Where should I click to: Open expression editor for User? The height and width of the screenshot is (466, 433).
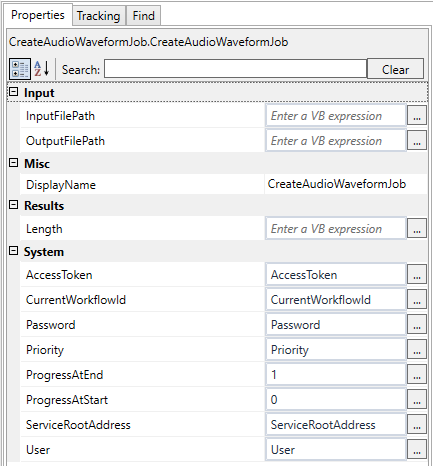[x=417, y=450]
